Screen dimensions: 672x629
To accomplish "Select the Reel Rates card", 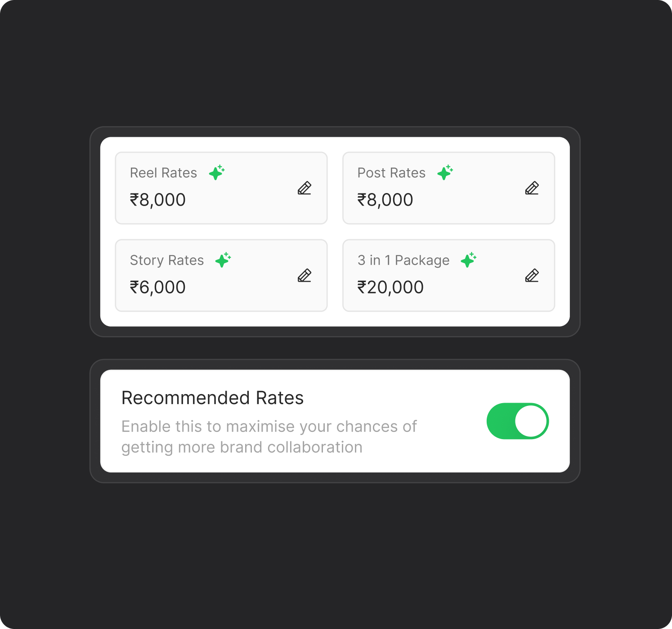I will pyautogui.click(x=221, y=188).
